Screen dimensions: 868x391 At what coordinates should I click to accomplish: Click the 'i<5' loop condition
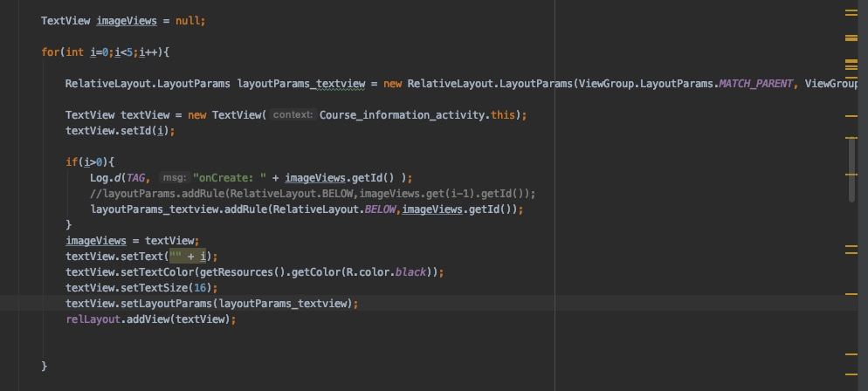tap(123, 52)
